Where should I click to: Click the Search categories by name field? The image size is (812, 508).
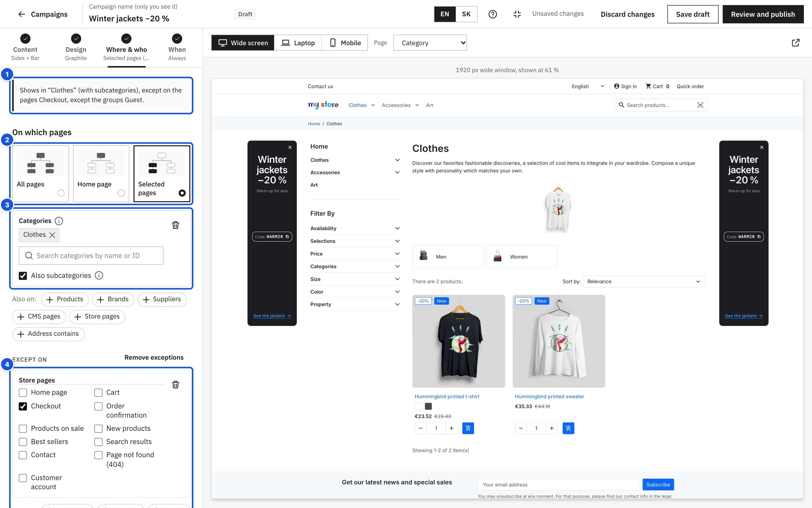tap(91, 256)
